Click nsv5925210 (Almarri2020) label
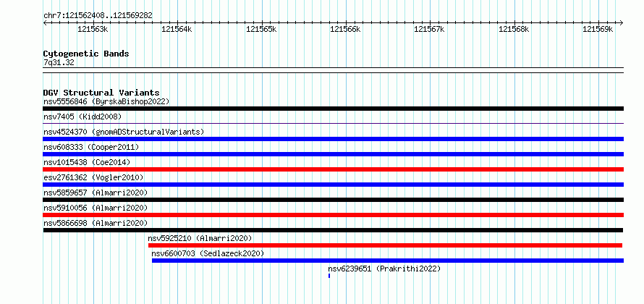Viewport: 644px width, 304px height. pos(200,238)
